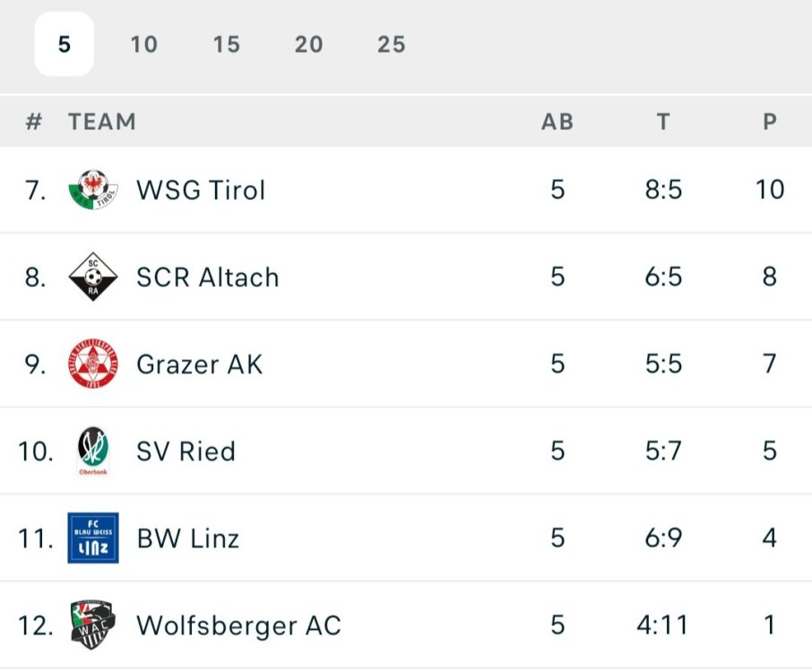
Task: Click the TEAM column header
Action: 102,122
